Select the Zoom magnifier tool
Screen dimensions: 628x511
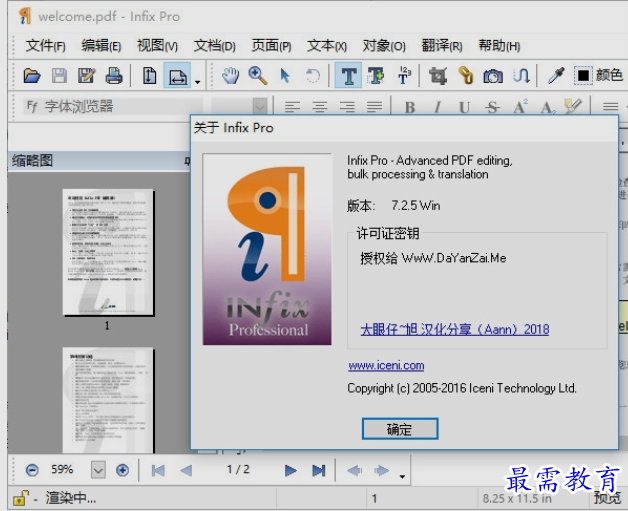tap(258, 75)
